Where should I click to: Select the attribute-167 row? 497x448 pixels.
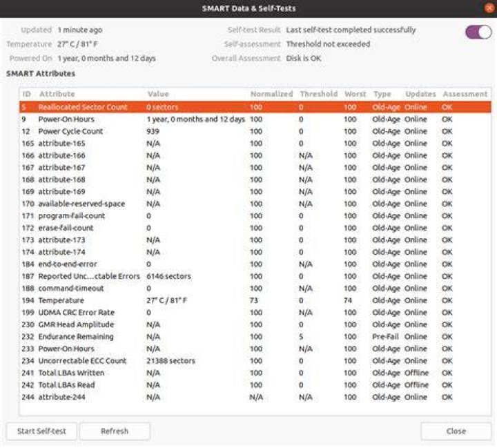tap(255, 168)
